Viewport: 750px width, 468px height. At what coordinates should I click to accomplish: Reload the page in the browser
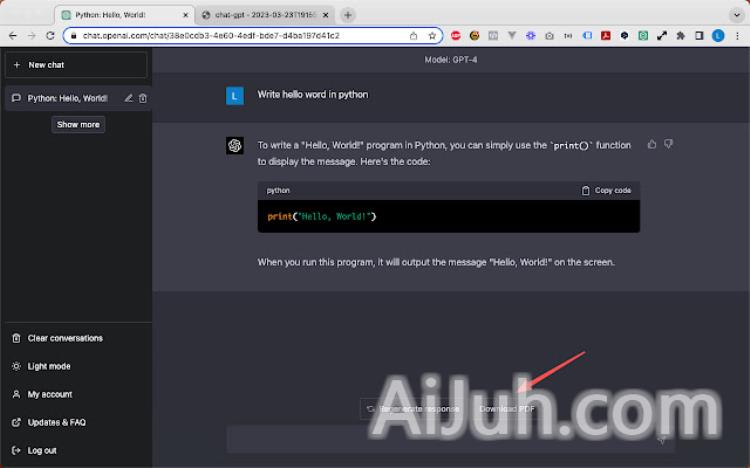[50, 35]
